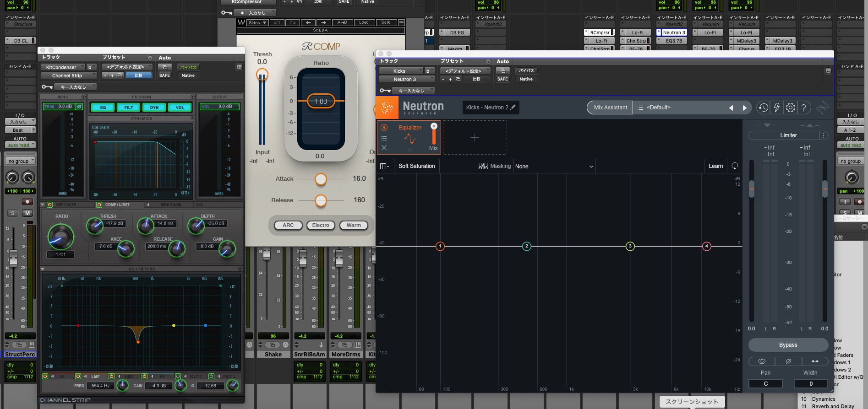This screenshot has width=868, height=409.
Task: Click Neutron swap channels double-arrow icon
Action: click(x=815, y=361)
